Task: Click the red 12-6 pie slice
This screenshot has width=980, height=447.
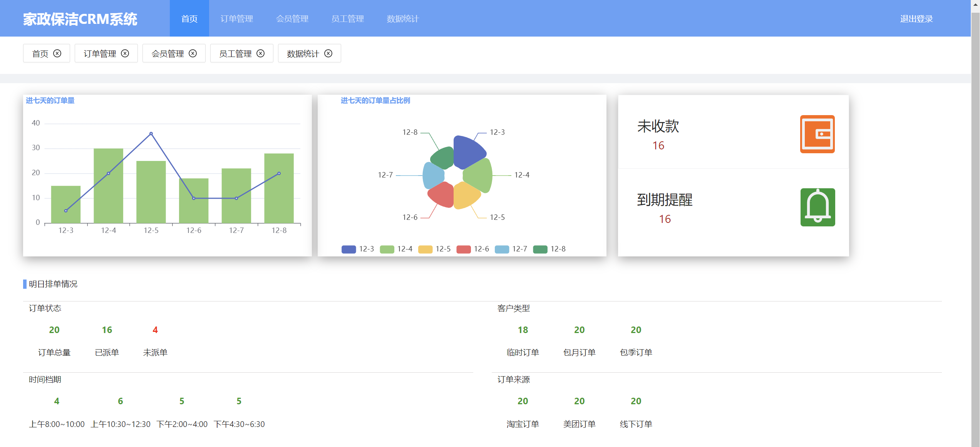Action: (x=442, y=195)
